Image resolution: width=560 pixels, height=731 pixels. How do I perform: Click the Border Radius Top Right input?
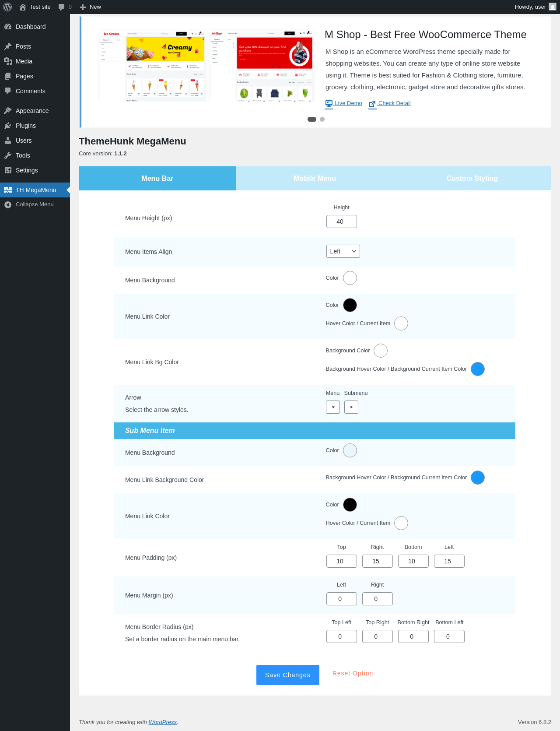tap(378, 636)
